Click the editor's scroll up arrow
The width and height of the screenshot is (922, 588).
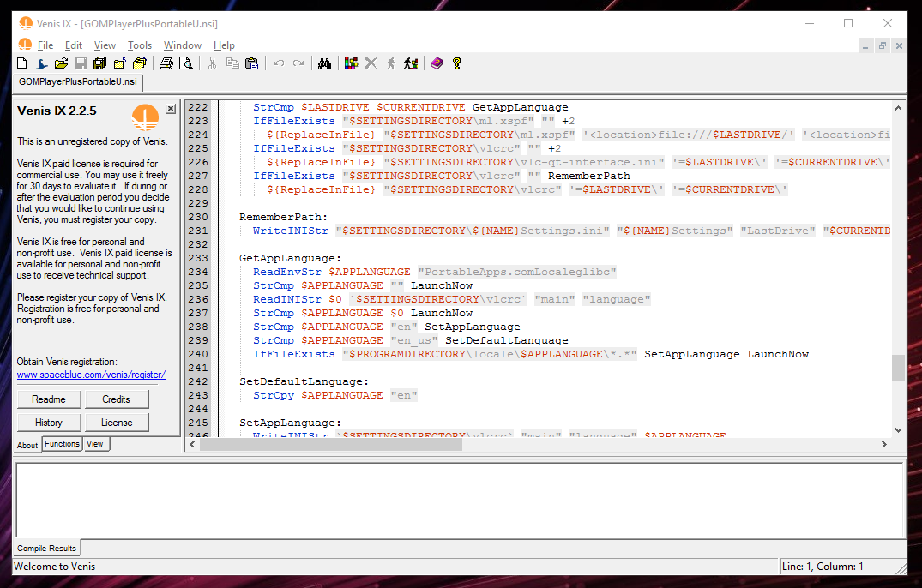[x=898, y=108]
